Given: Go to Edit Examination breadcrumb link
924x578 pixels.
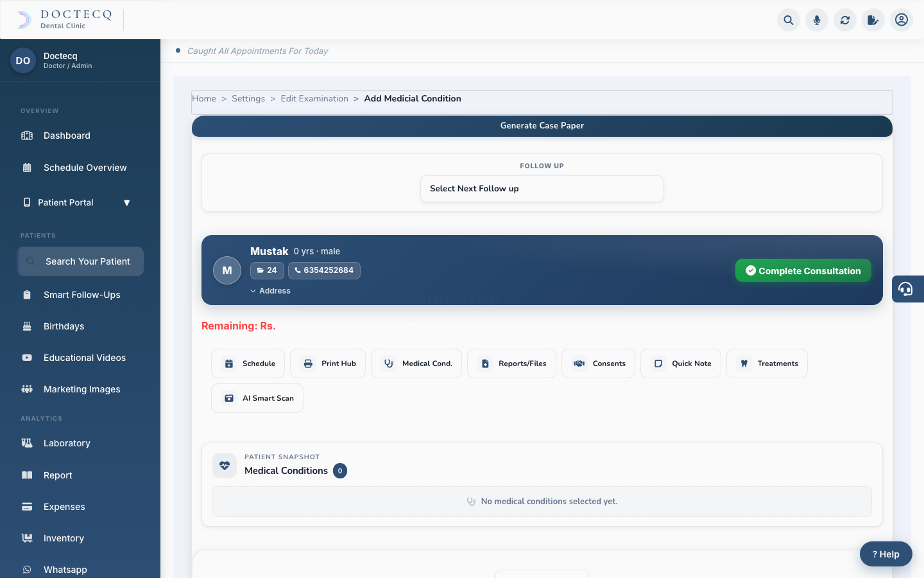Looking at the screenshot, I should (x=314, y=98).
